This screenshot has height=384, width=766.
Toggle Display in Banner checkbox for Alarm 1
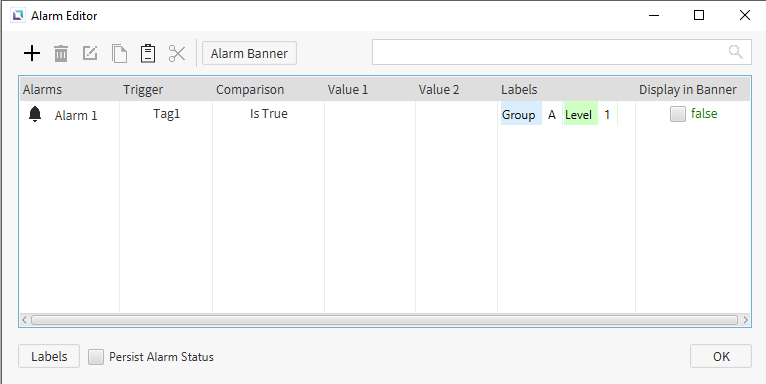[x=678, y=114]
